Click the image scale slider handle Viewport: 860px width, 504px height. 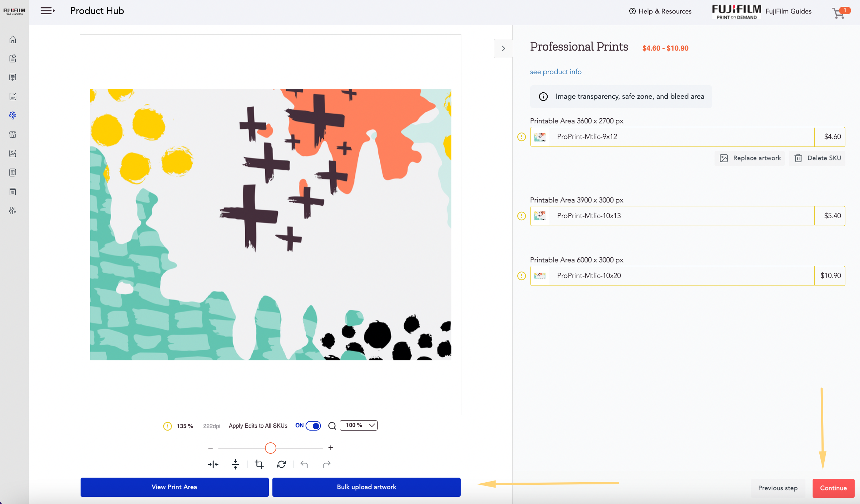[271, 448]
